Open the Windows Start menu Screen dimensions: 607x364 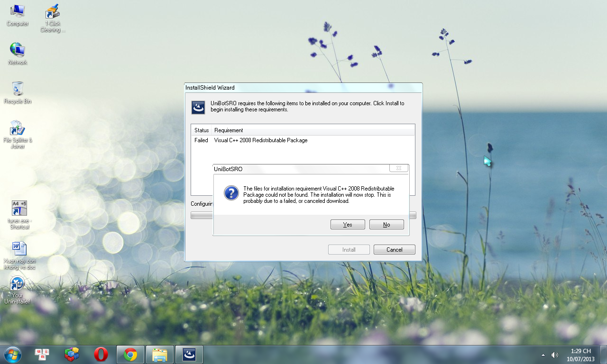[12, 354]
